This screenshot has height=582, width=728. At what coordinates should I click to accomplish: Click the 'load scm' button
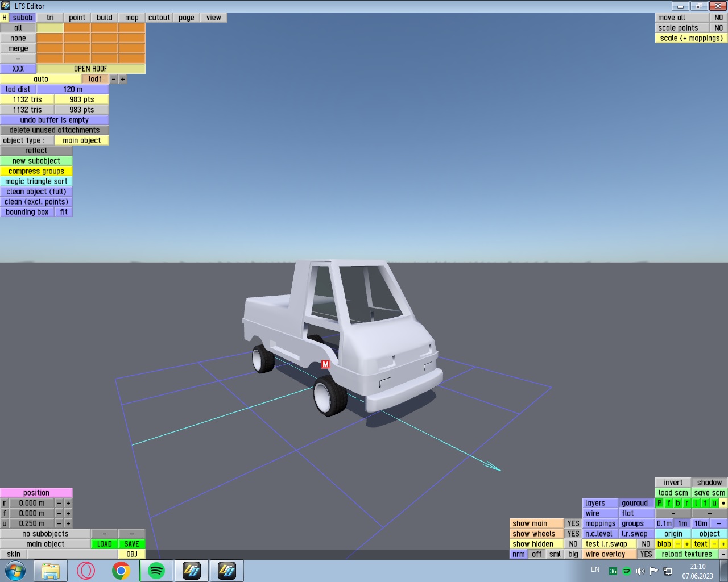point(673,493)
